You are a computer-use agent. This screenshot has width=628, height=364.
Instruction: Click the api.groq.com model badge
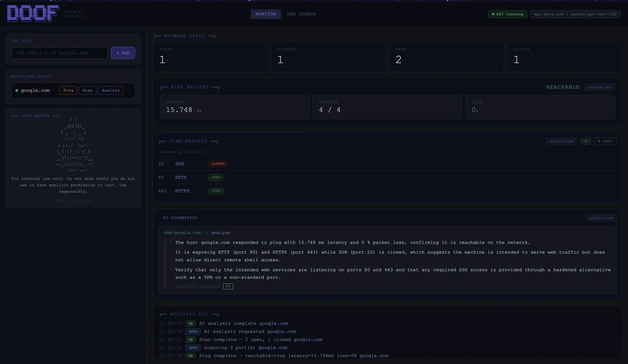[x=575, y=14]
